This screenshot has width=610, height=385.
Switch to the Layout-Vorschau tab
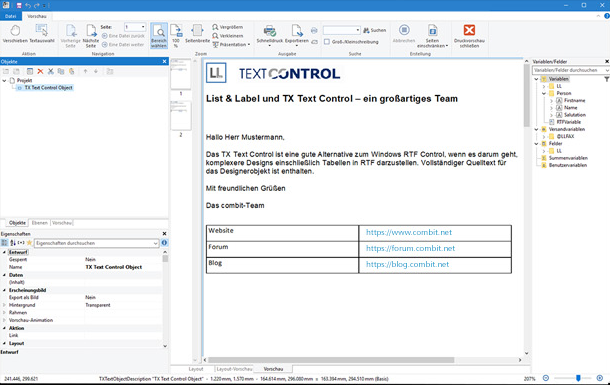(x=234, y=369)
